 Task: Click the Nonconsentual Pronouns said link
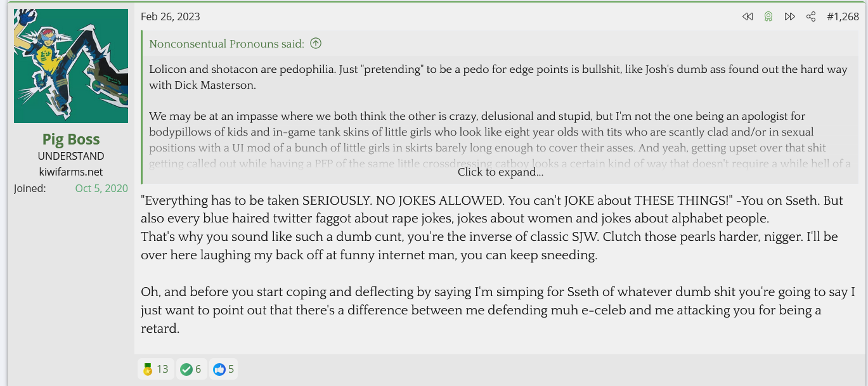[226, 44]
